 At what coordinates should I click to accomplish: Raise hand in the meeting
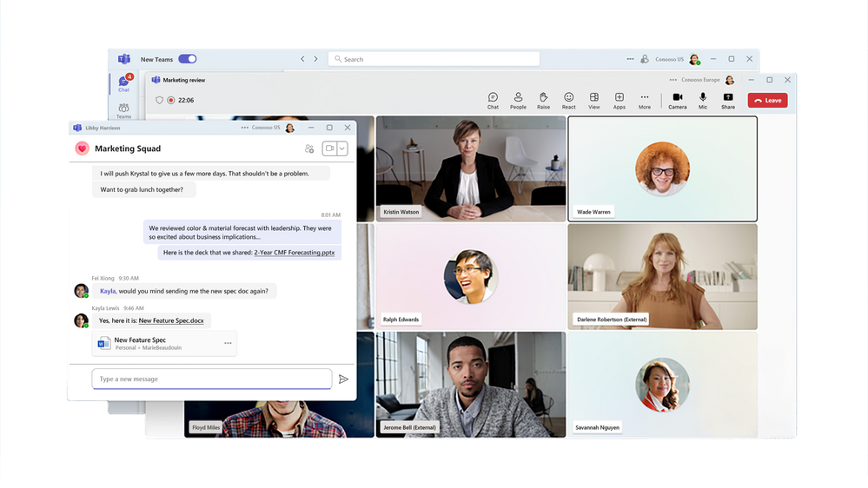[543, 100]
